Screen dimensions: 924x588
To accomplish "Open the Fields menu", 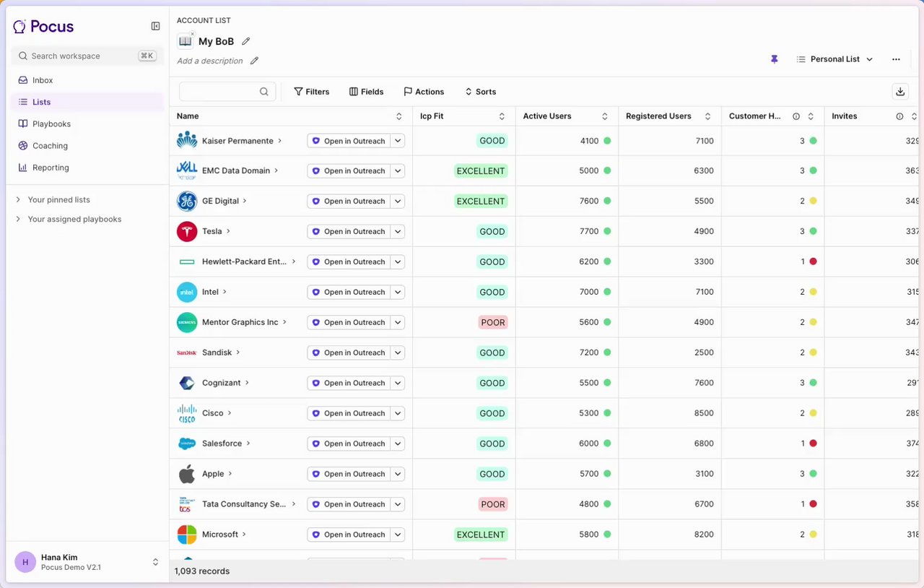I will (x=367, y=92).
